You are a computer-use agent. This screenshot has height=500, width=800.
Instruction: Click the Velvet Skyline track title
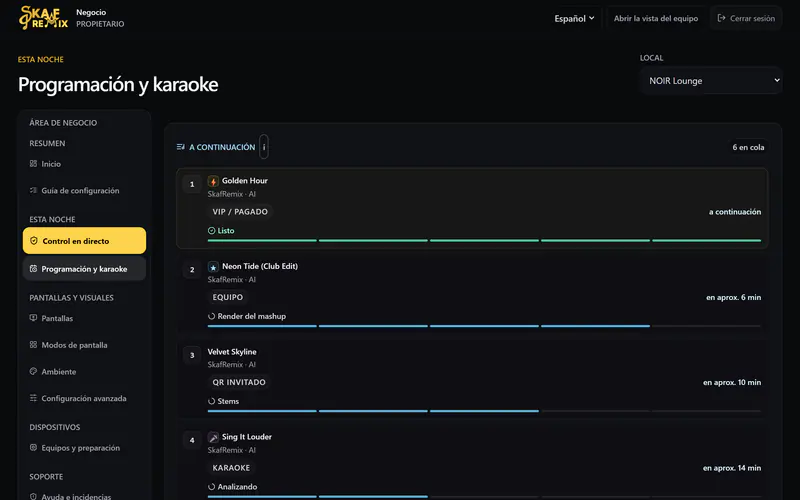tap(232, 352)
